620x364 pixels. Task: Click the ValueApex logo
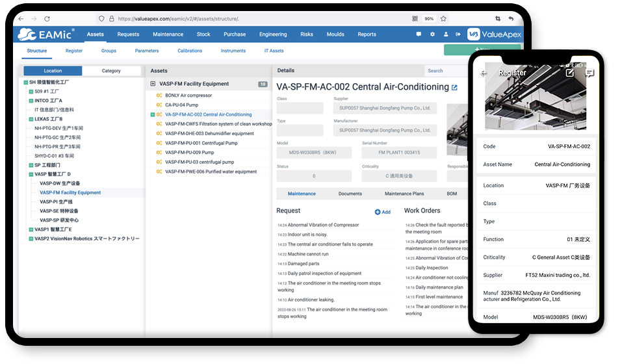pyautogui.click(x=495, y=34)
